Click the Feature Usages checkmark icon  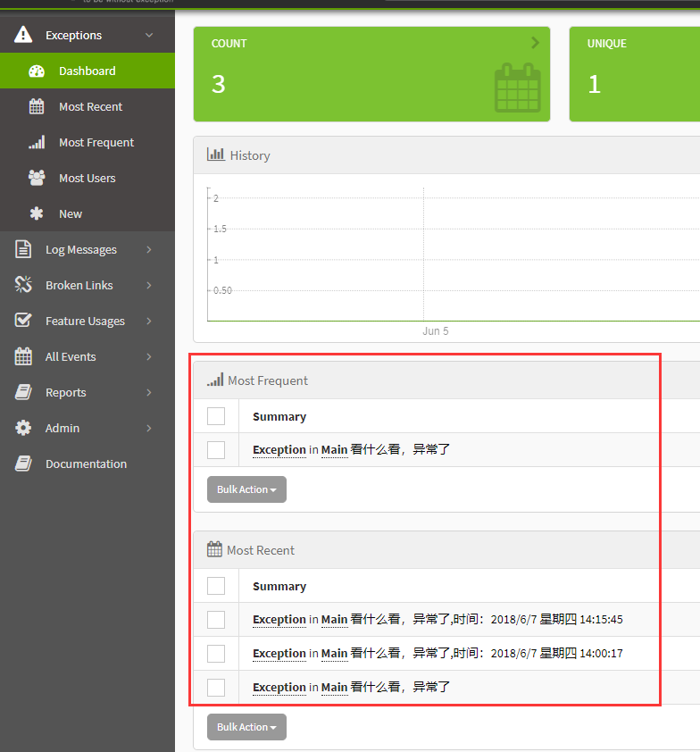[23, 321]
